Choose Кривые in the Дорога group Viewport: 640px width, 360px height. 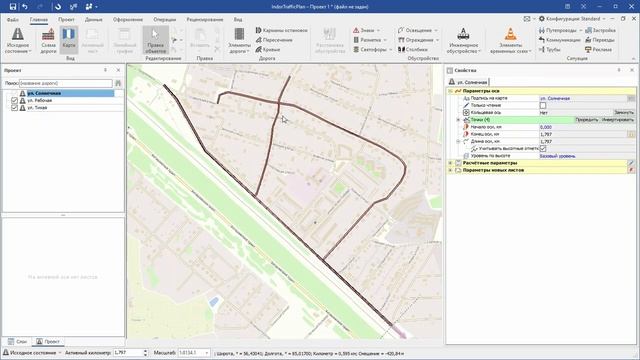268,49
